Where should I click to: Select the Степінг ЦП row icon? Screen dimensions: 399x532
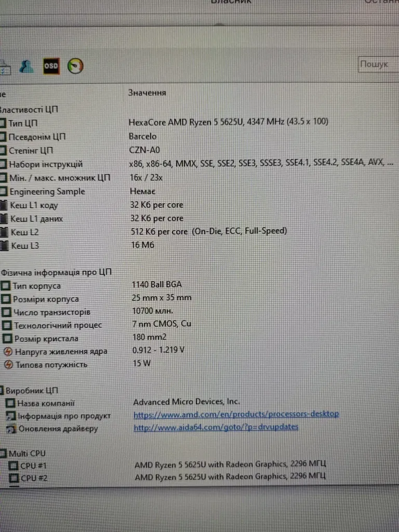point(3,151)
